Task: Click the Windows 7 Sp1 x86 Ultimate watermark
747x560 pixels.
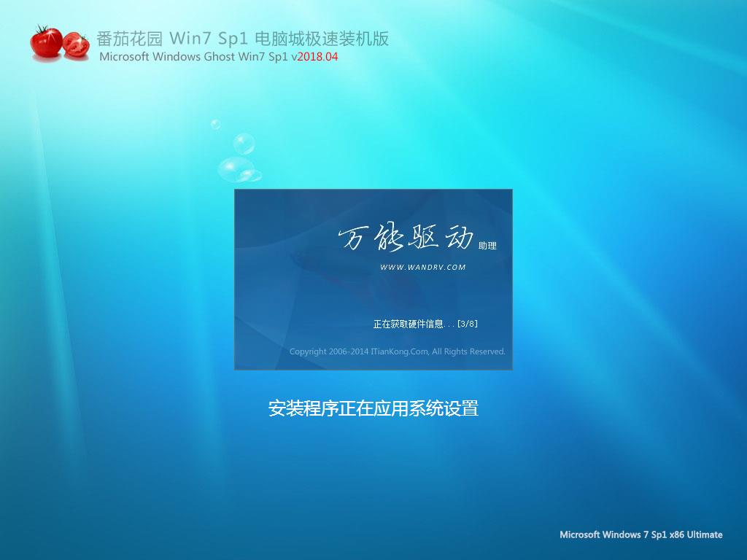Action: coord(640,534)
